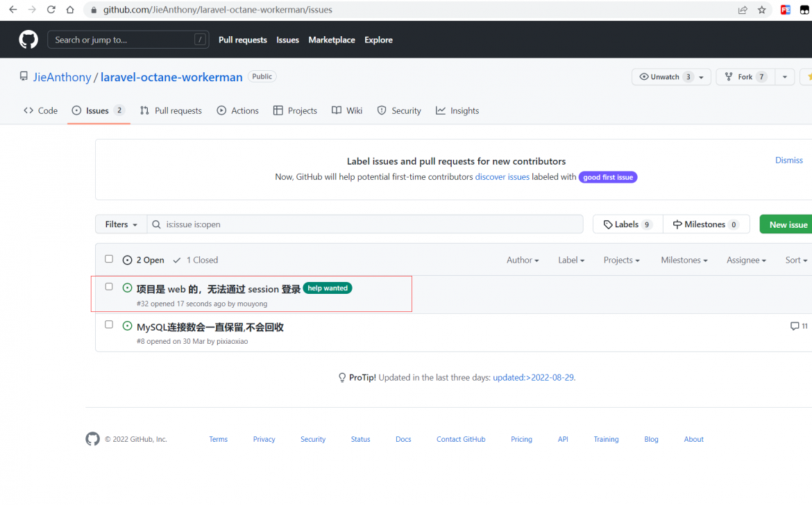Expand the Author filter dropdown
Image resolution: width=812 pixels, height=505 pixels.
point(523,260)
